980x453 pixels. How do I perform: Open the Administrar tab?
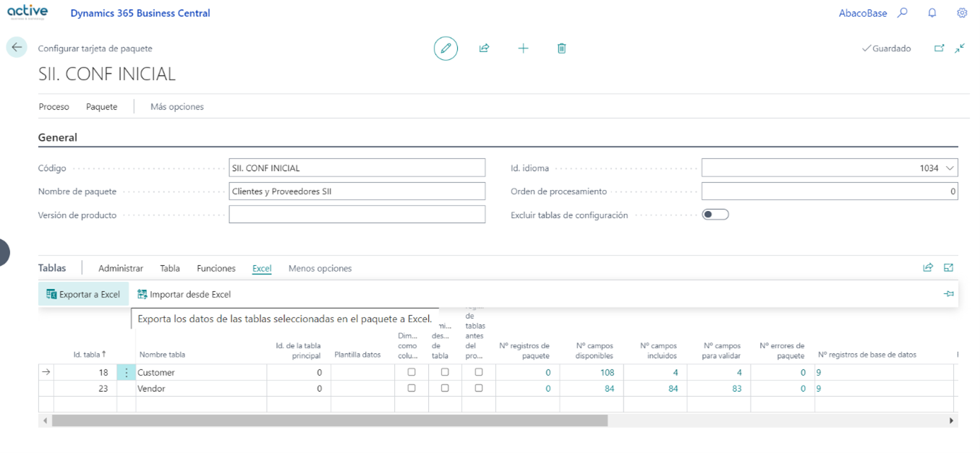pos(121,269)
